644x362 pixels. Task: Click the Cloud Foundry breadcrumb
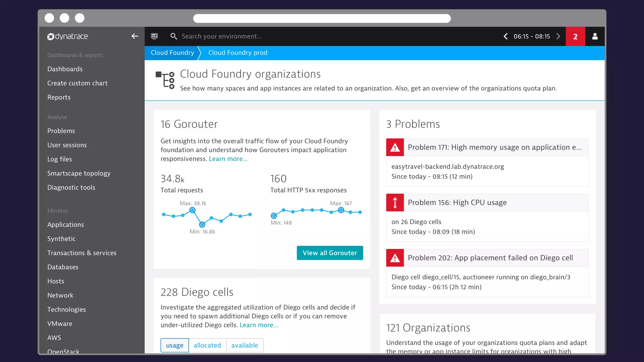coord(172,53)
